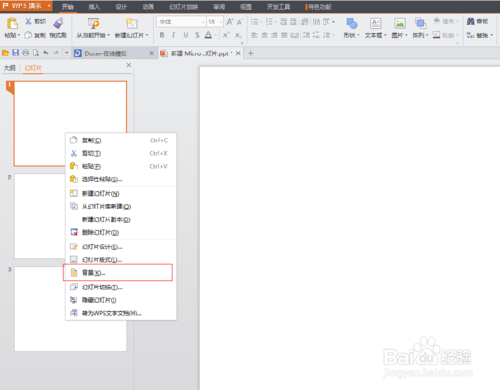Image resolution: width=500 pixels, height=390 pixels.
Task: Choose Copy from the context menu
Action: [x=121, y=140]
